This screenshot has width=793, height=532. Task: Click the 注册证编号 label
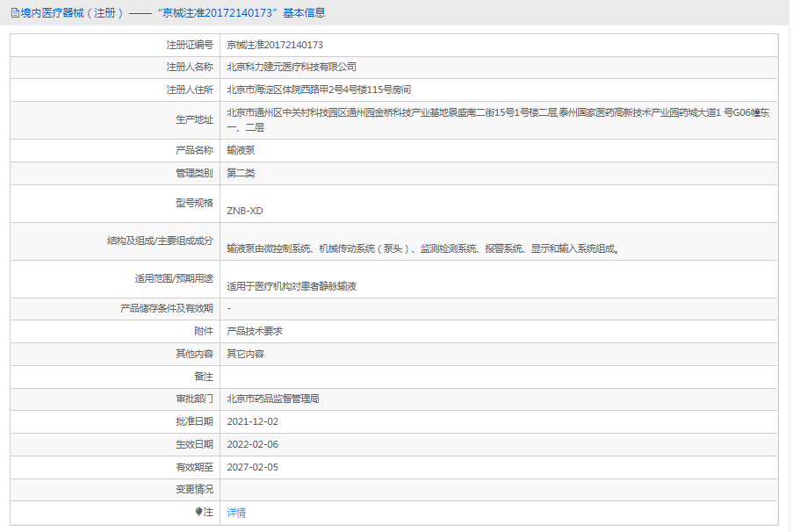(190, 45)
